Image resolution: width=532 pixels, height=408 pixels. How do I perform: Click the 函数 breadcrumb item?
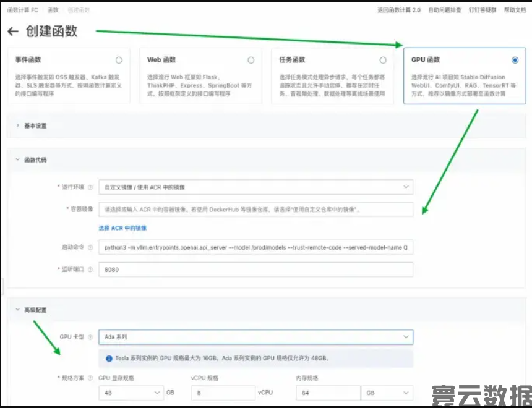[x=52, y=9]
